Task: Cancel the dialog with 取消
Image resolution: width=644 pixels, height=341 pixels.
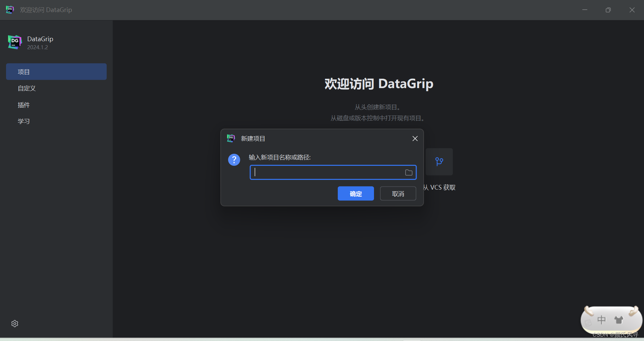Action: 397,193
